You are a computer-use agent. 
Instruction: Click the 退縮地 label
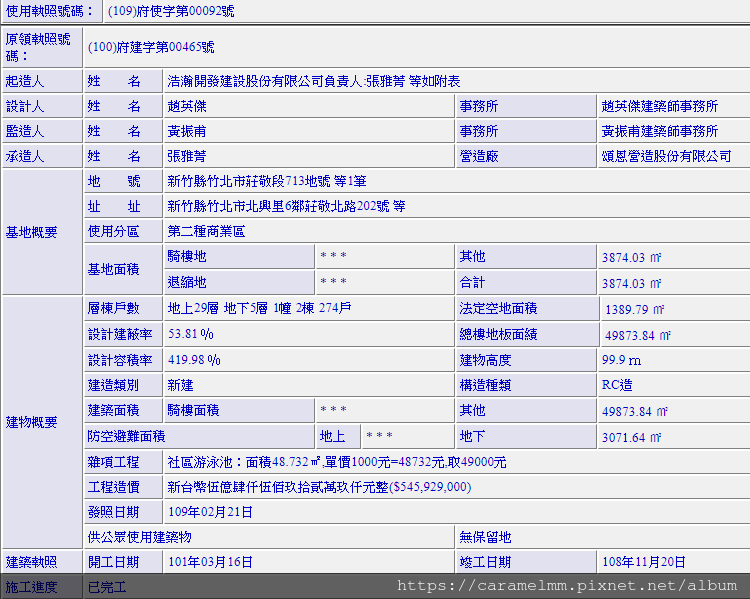(187, 282)
